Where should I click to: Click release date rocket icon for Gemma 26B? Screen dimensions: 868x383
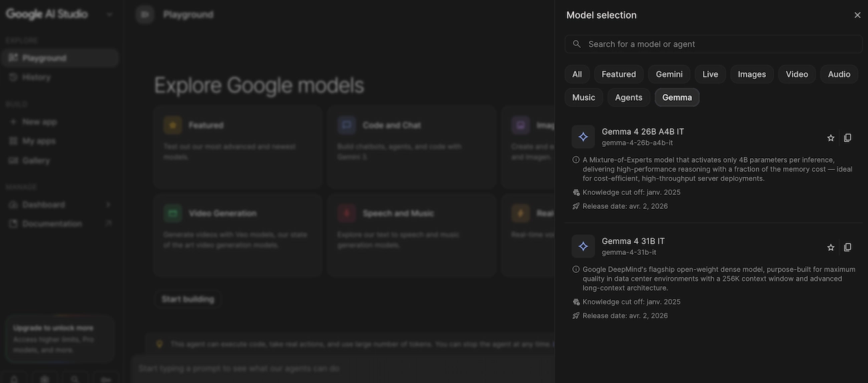pos(576,206)
